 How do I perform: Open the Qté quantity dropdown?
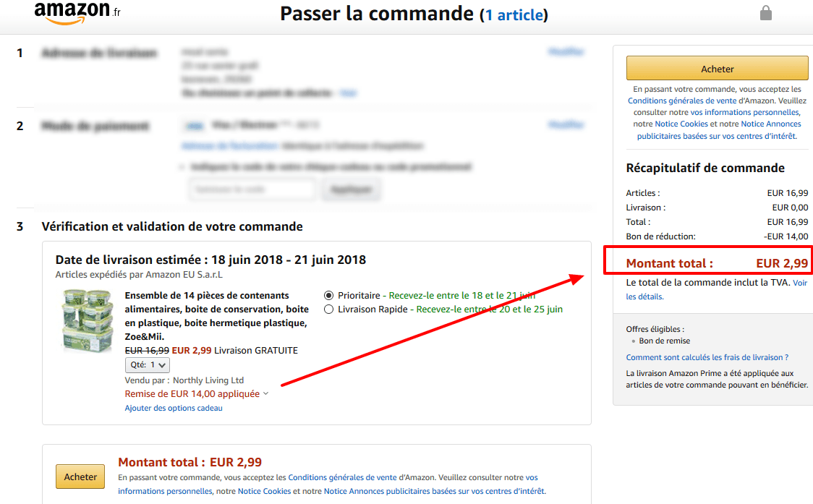point(147,364)
